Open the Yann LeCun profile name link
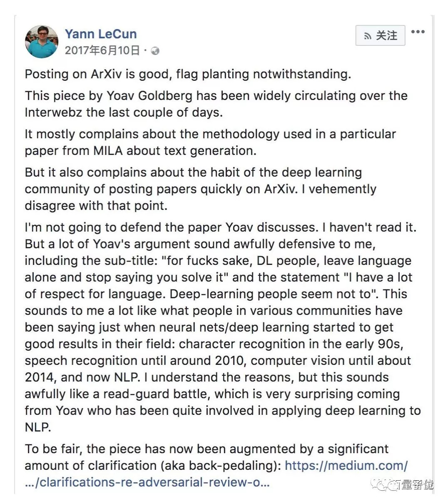The image size is (448, 504). point(101,34)
